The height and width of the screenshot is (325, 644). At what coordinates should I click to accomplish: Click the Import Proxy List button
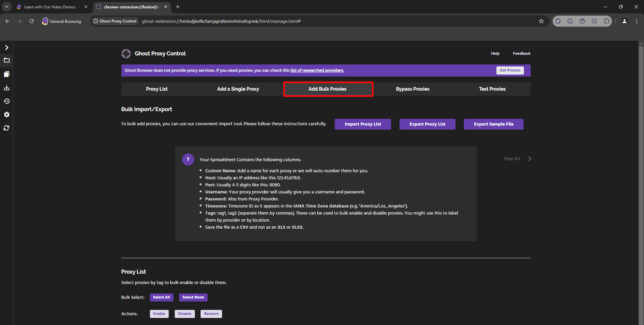point(363,124)
